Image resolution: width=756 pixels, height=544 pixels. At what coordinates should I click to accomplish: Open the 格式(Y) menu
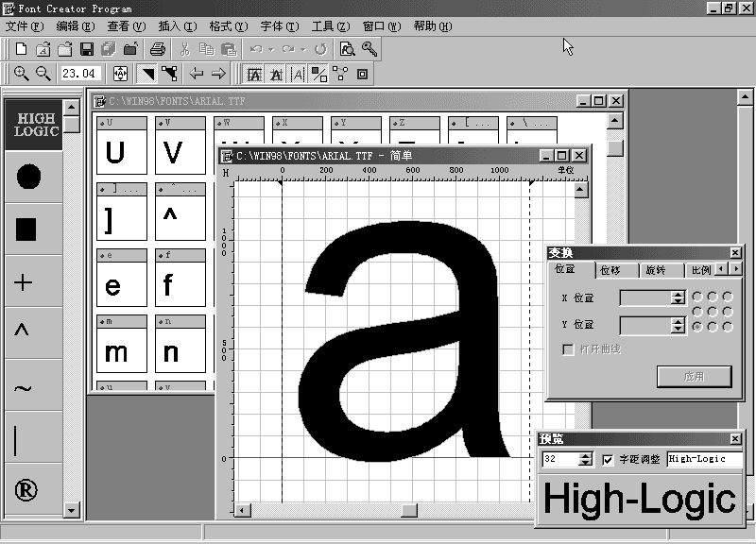228,26
